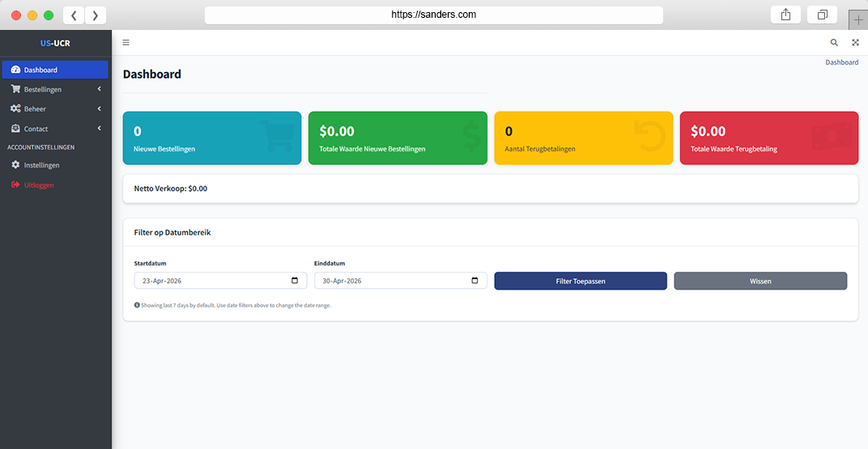The width and height of the screenshot is (868, 449).
Task: Expand the Bestellingen submenu chevron
Action: pos(99,89)
